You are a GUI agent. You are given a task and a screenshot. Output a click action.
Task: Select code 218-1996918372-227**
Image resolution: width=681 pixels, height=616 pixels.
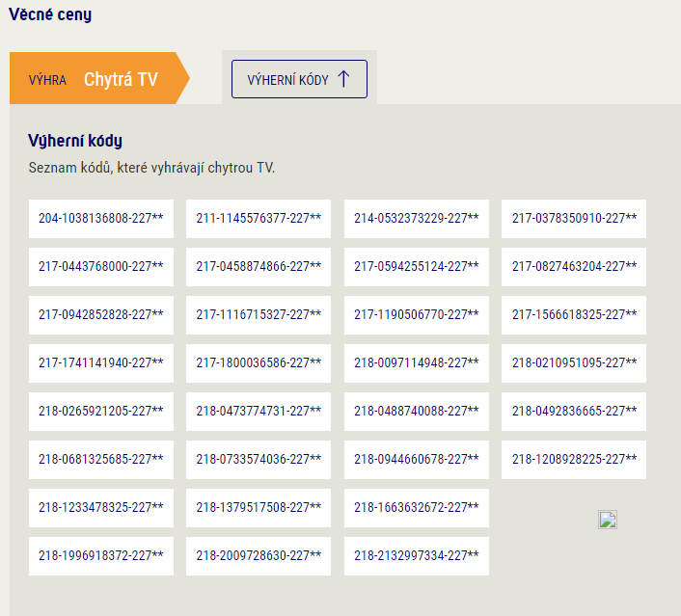point(101,556)
